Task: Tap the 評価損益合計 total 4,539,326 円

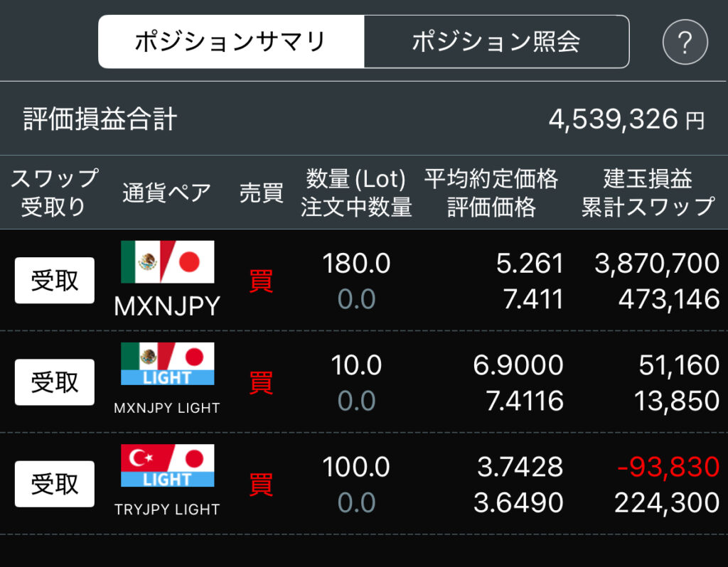Action: pos(627,119)
